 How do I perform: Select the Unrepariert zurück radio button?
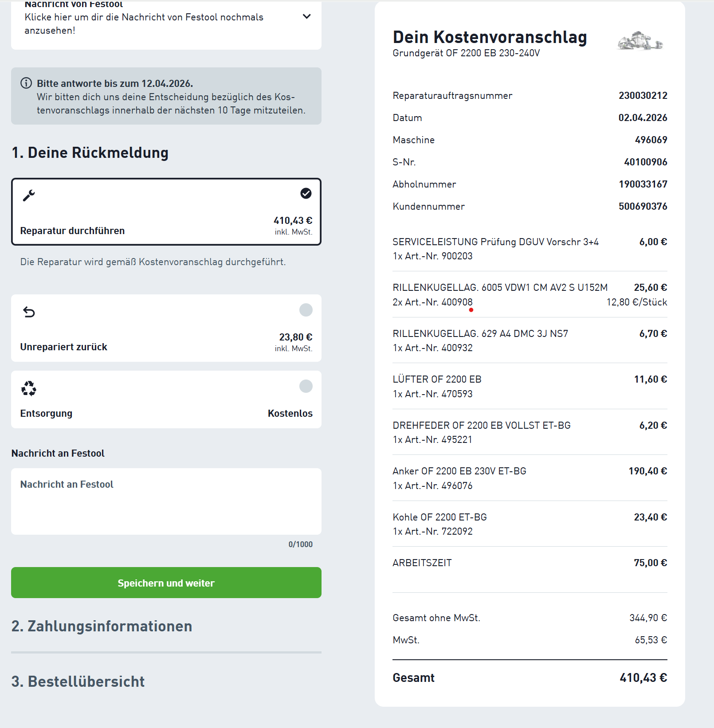pos(306,310)
